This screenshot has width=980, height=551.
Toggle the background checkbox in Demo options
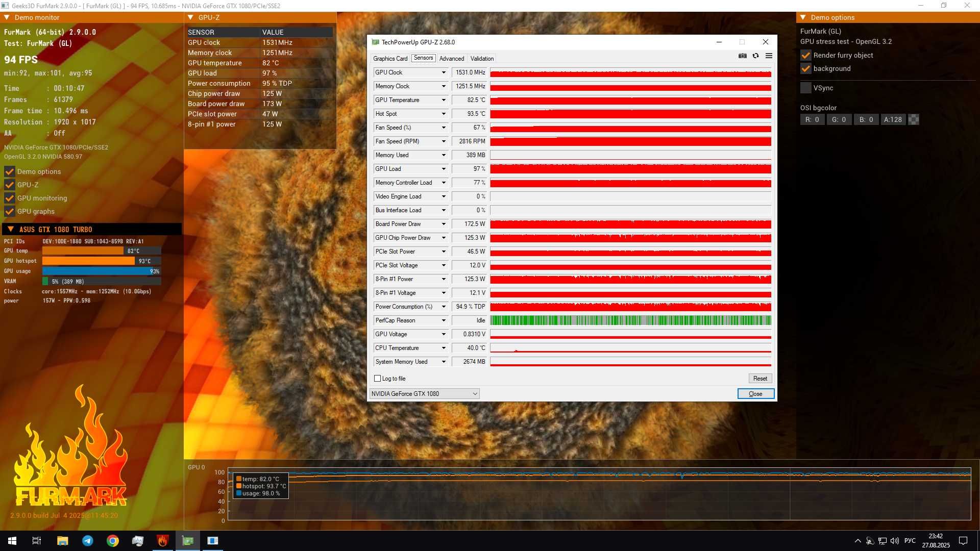(x=806, y=68)
